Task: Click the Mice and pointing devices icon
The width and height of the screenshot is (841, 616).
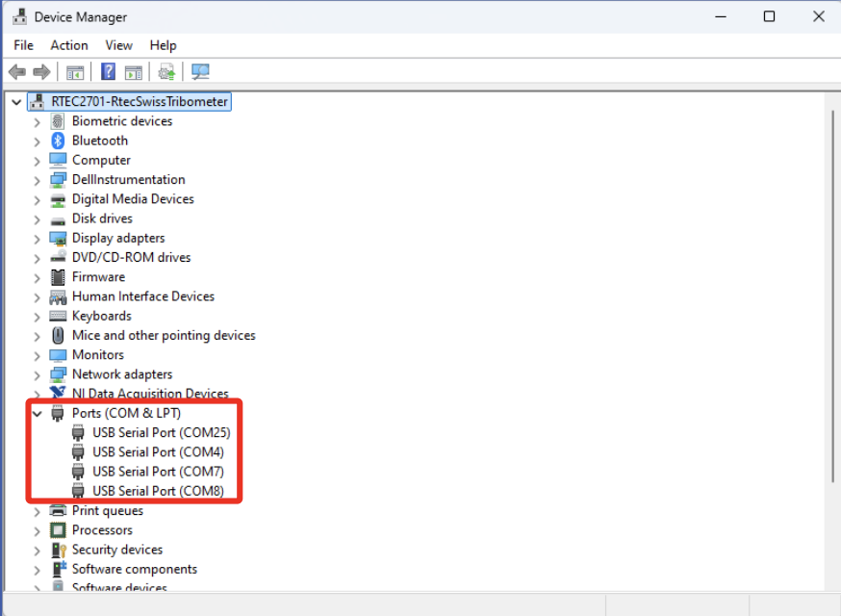Action: (x=58, y=335)
